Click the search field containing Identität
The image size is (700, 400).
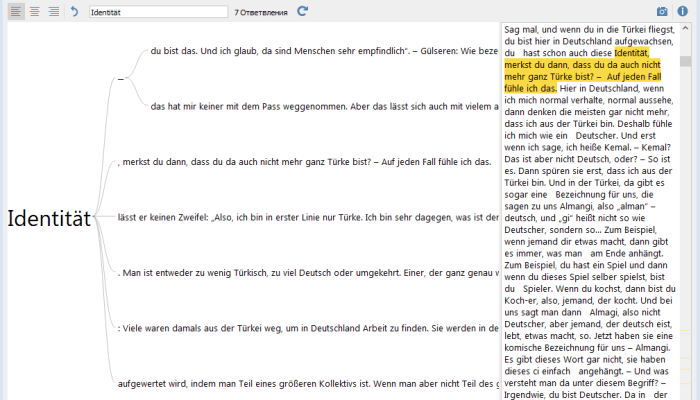156,12
